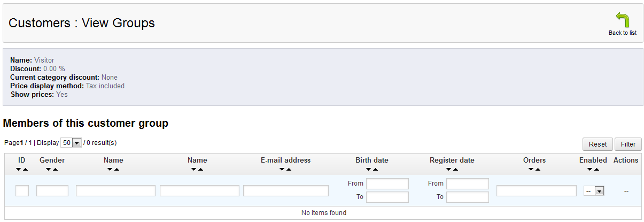Open the Display 50 results-per-page dropdown

coord(71,143)
